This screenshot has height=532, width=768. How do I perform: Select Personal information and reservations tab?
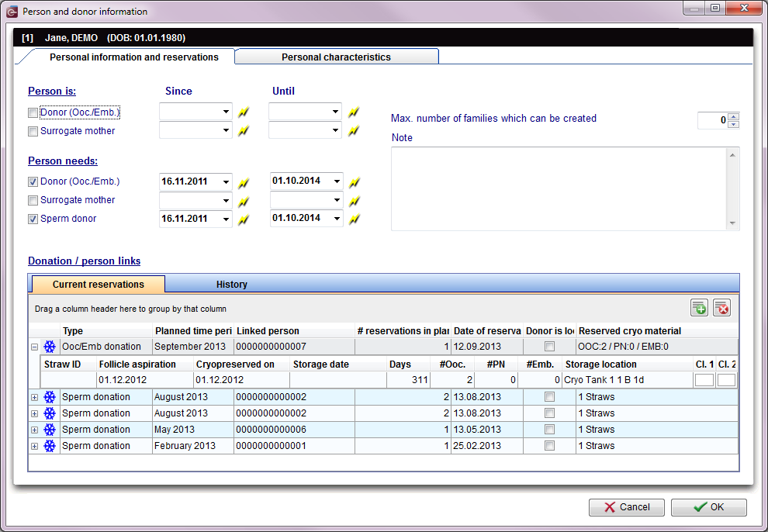click(133, 57)
